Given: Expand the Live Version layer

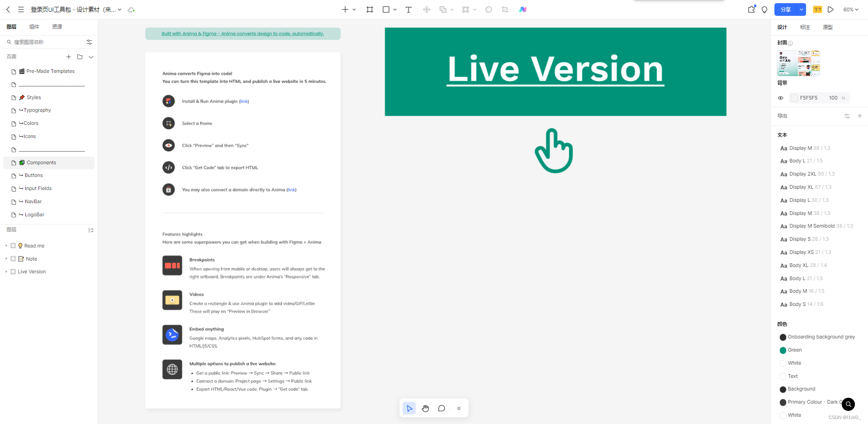Looking at the screenshot, I should (x=6, y=272).
